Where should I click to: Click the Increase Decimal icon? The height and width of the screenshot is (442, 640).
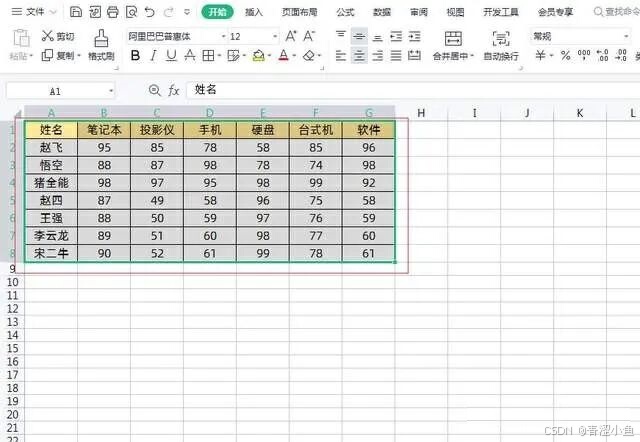click(602, 55)
